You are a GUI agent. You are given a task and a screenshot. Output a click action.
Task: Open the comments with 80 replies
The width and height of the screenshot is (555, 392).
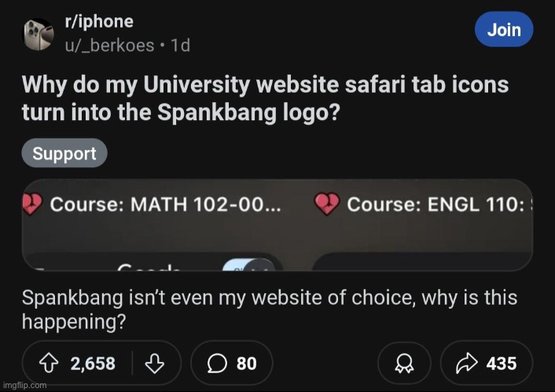(234, 363)
